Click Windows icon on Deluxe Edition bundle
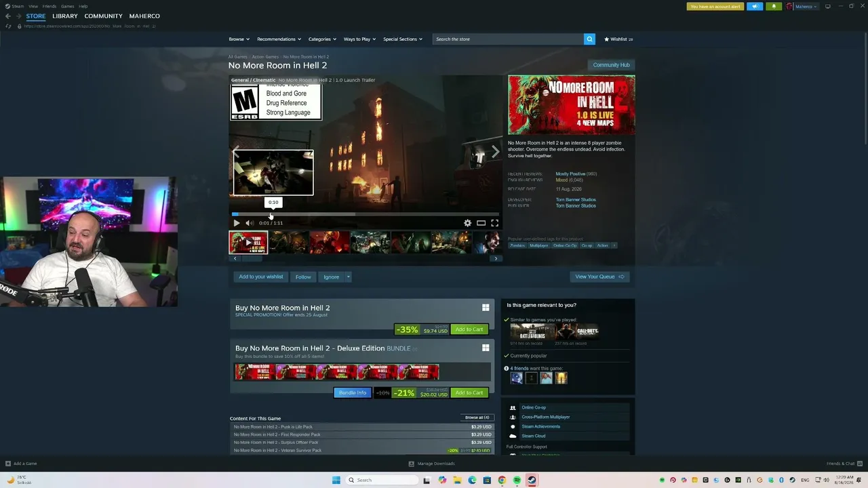Image resolution: width=868 pixels, height=488 pixels. [486, 348]
